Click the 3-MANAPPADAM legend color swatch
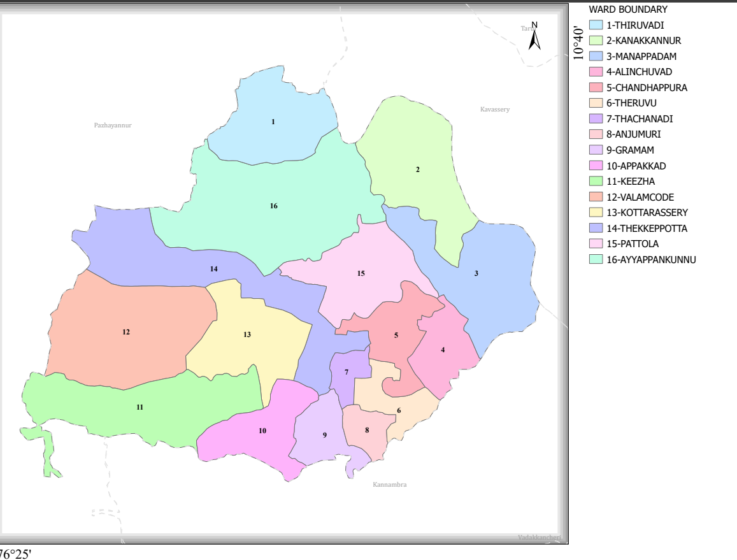737x560 pixels. click(x=596, y=56)
